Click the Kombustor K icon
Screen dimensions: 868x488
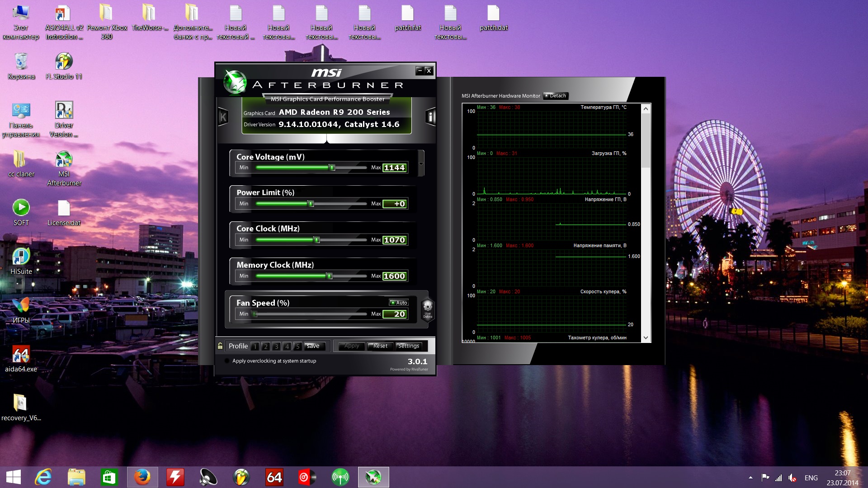pyautogui.click(x=223, y=117)
